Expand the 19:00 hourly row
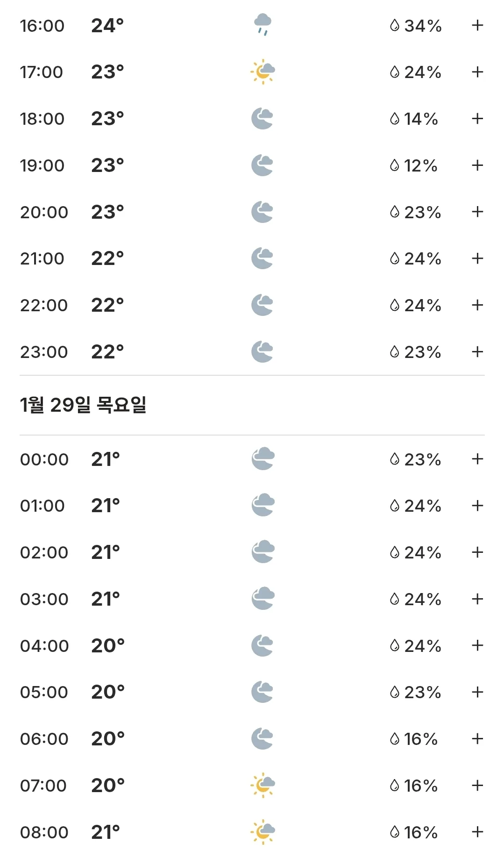Screen dimensions: 504x851 (477, 165)
